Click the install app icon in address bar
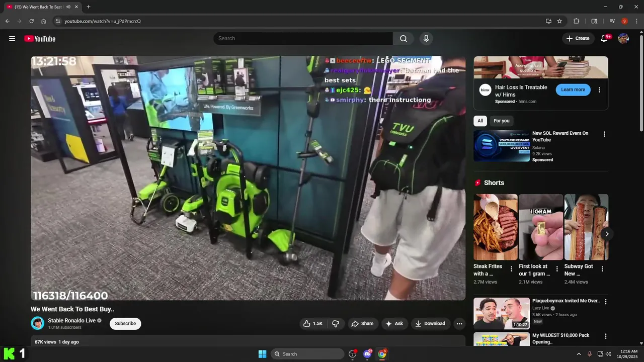 pyautogui.click(x=548, y=21)
